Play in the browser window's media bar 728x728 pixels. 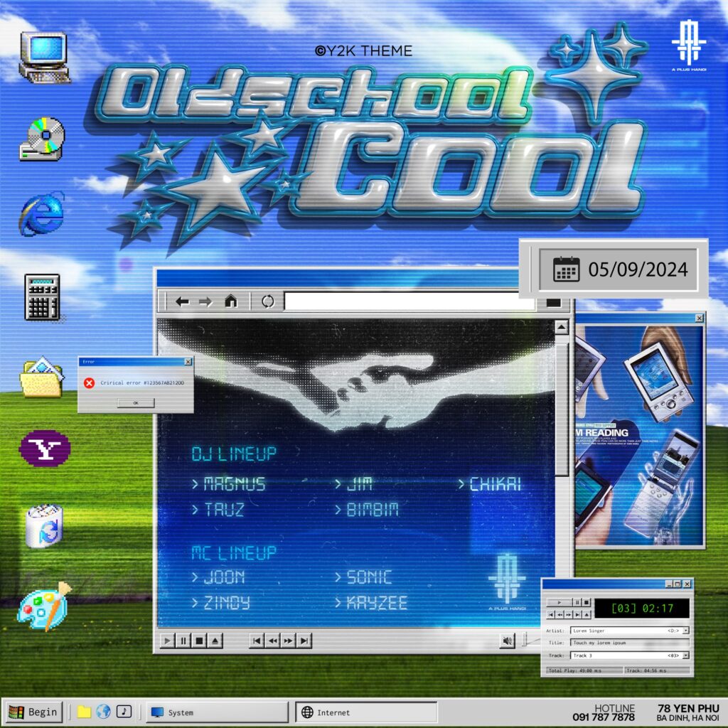167,641
